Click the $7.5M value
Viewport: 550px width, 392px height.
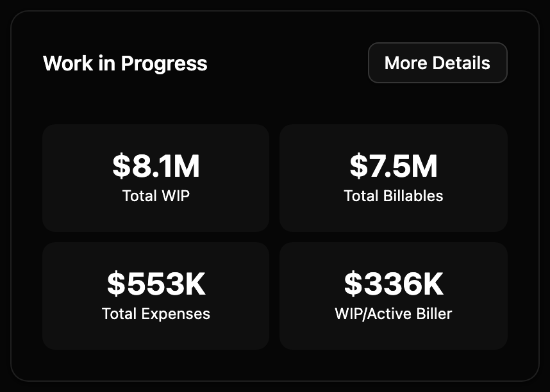393,166
